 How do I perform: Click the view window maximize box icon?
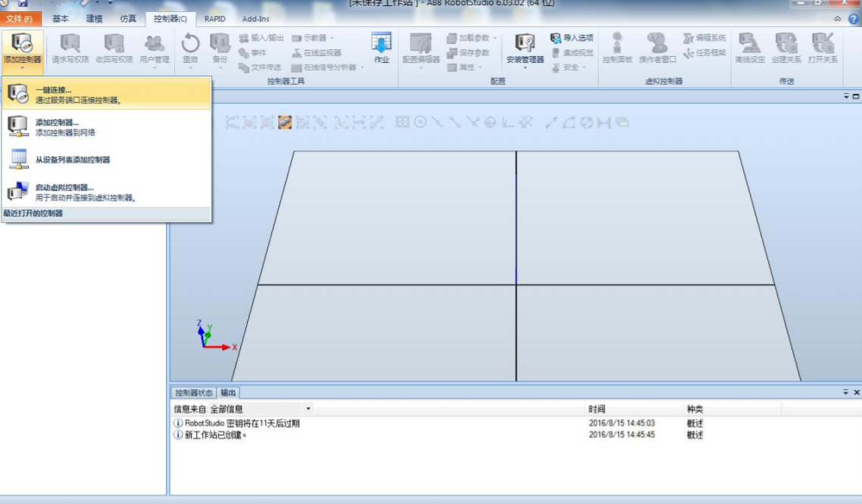pyautogui.click(x=856, y=96)
